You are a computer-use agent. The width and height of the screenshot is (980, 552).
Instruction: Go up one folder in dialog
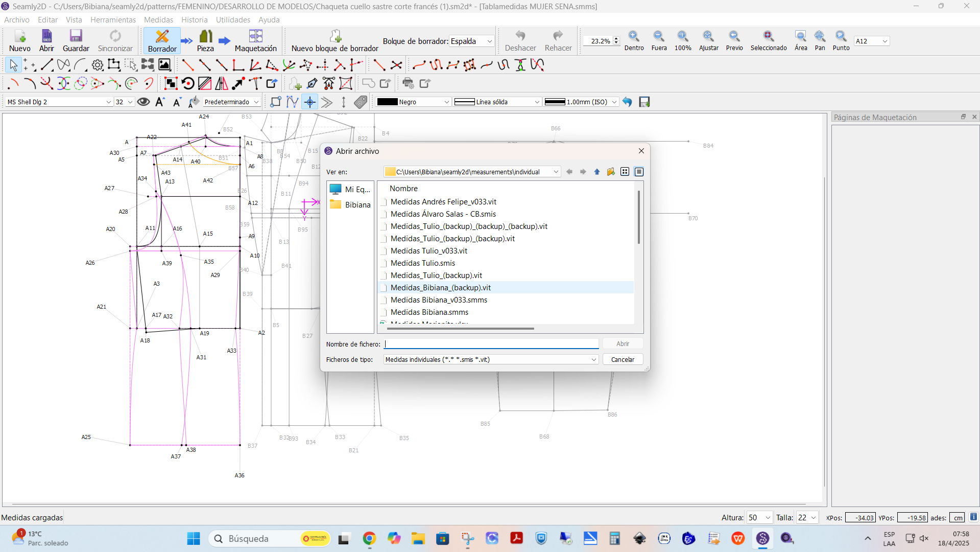[x=597, y=172]
